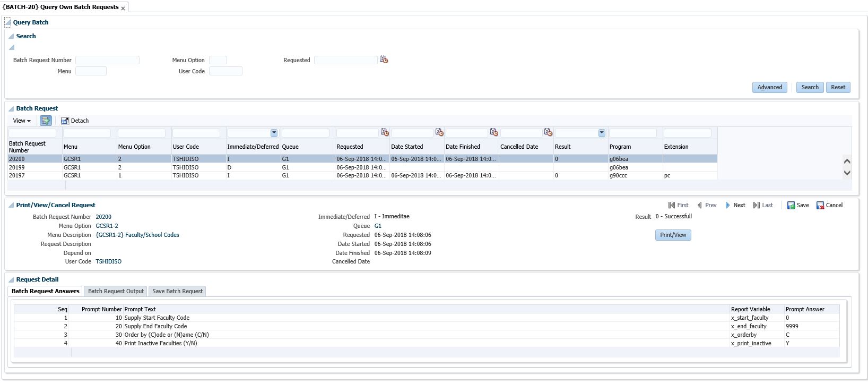The width and height of the screenshot is (868, 383).
Task: Select batch request row 20200
Action: pos(362,159)
